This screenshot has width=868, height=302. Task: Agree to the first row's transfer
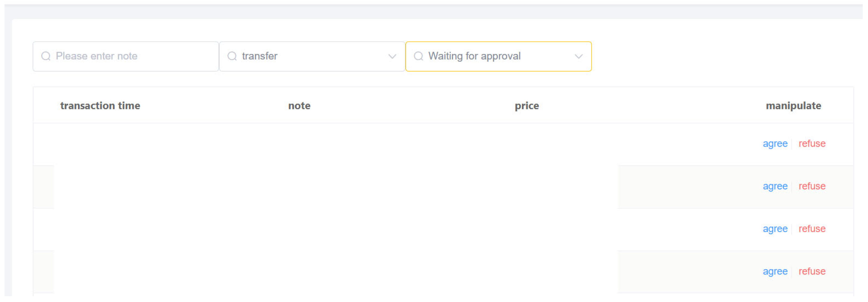click(775, 144)
